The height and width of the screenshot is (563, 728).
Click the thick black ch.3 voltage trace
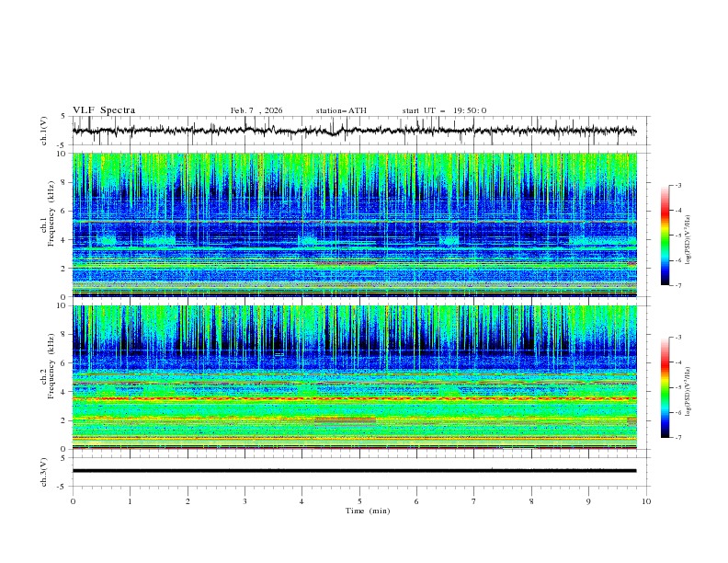coord(354,471)
